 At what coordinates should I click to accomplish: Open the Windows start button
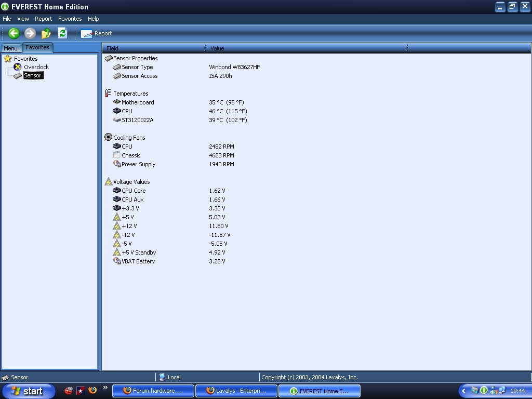(x=28, y=391)
